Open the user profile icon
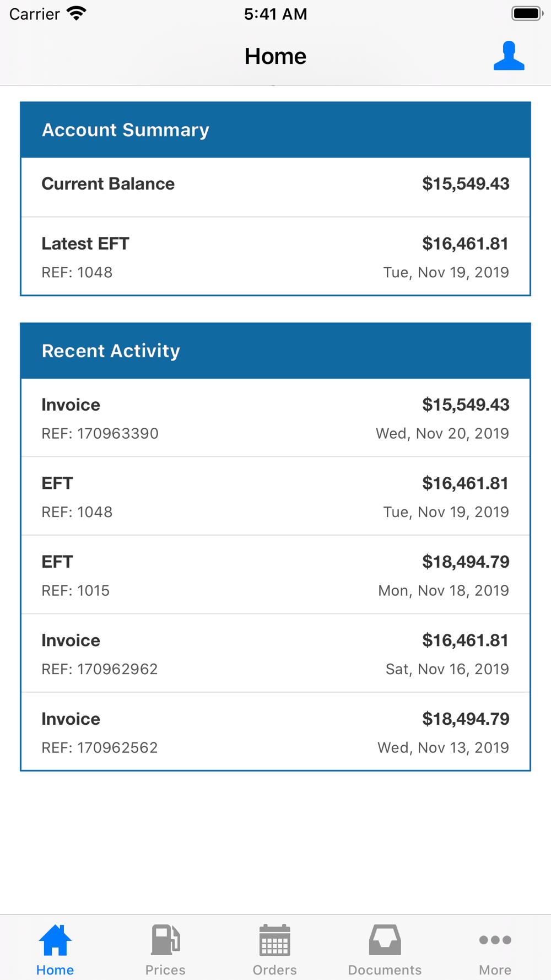Screen dimensions: 551x980 coord(509,56)
